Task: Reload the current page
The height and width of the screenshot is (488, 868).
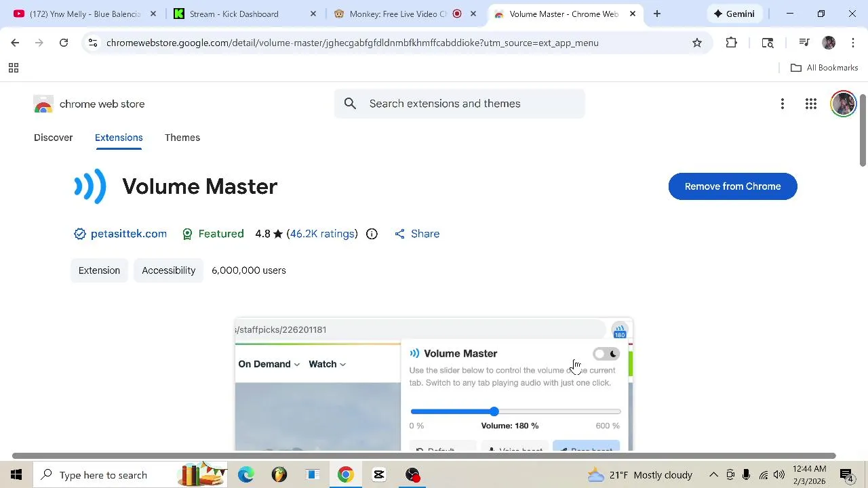Action: click(64, 43)
